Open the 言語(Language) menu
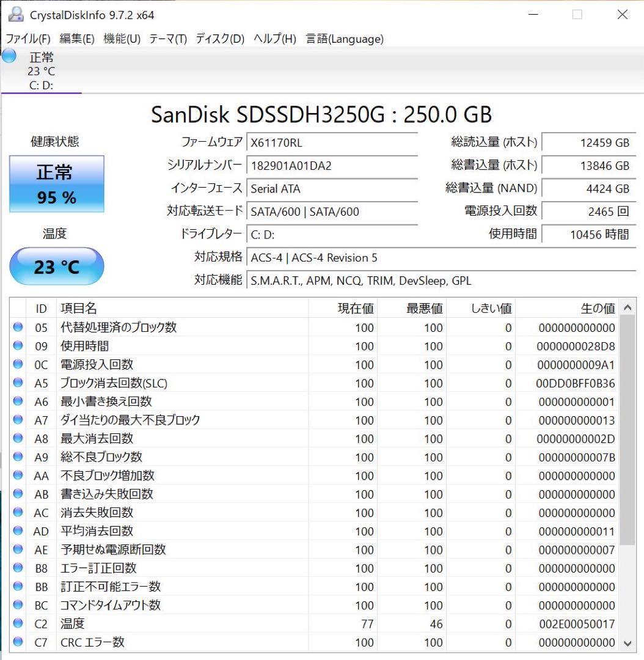This screenshot has width=644, height=660. [x=344, y=38]
